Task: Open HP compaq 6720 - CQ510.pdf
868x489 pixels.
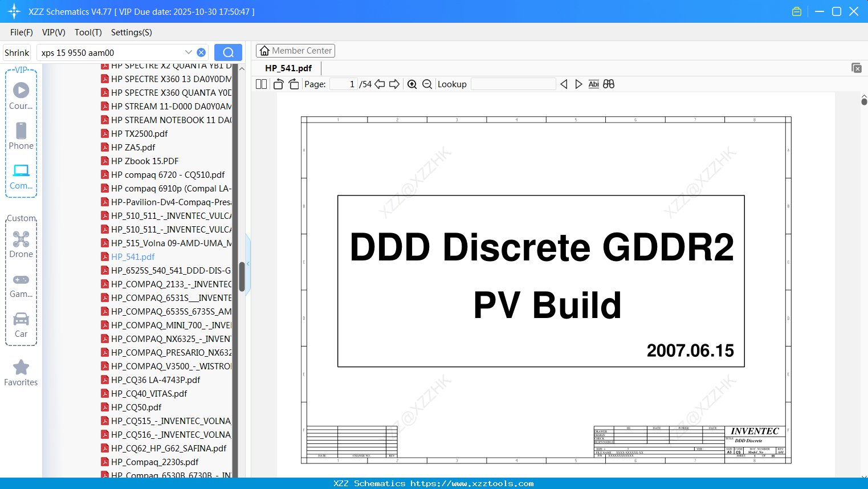Action: [x=163, y=175]
